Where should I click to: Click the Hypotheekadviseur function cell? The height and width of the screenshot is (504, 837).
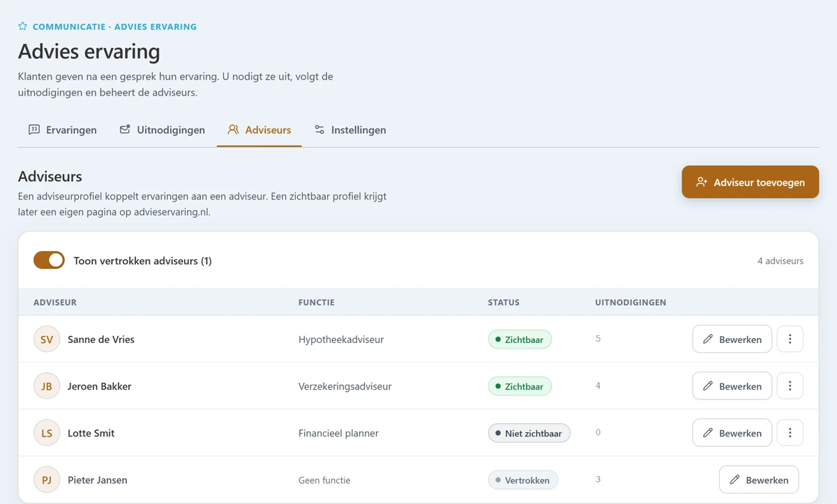tap(341, 339)
